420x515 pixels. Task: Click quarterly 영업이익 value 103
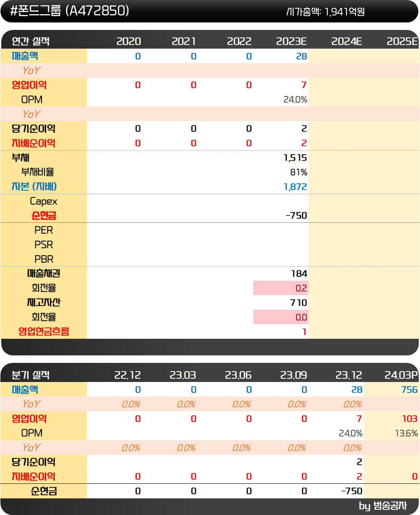coord(410,419)
